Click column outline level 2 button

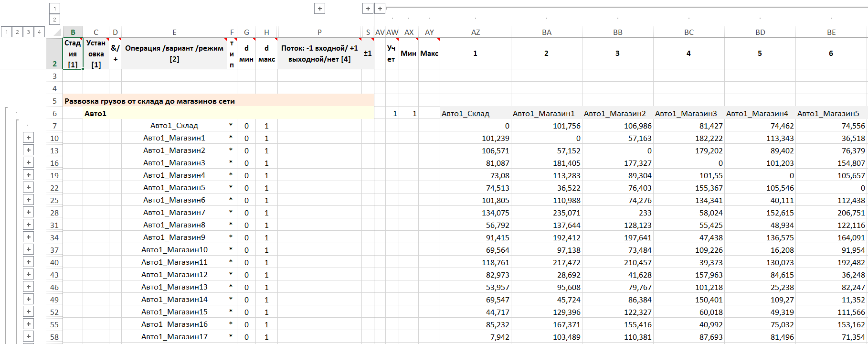click(54, 20)
